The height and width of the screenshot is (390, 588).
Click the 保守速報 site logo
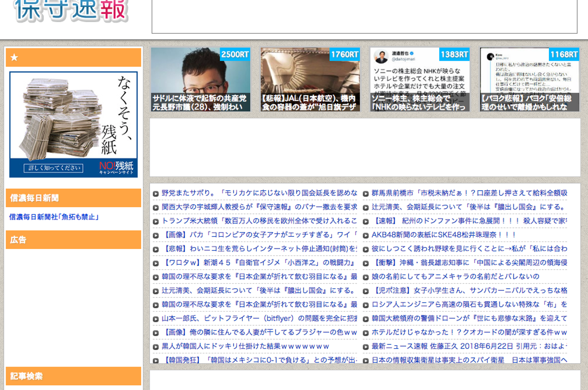[72, 10]
